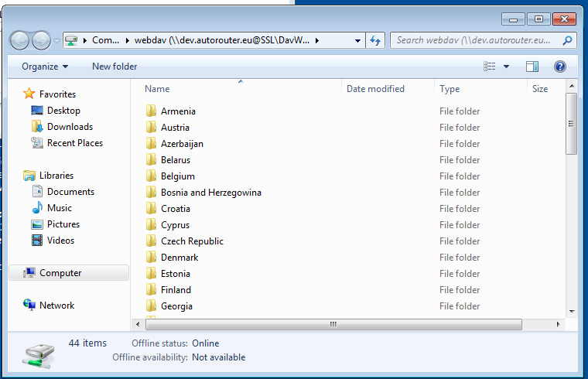Select Computer in the navigation pane
The width and height of the screenshot is (588, 379).
click(69, 273)
